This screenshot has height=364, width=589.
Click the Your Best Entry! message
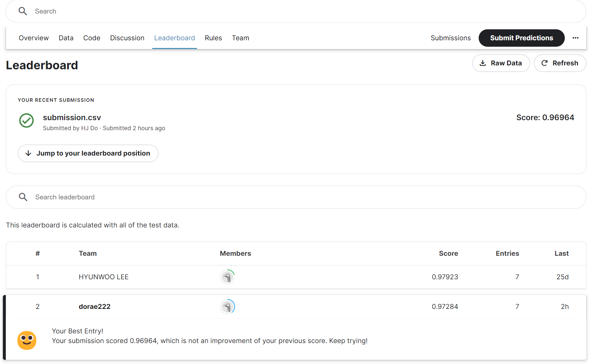77,331
